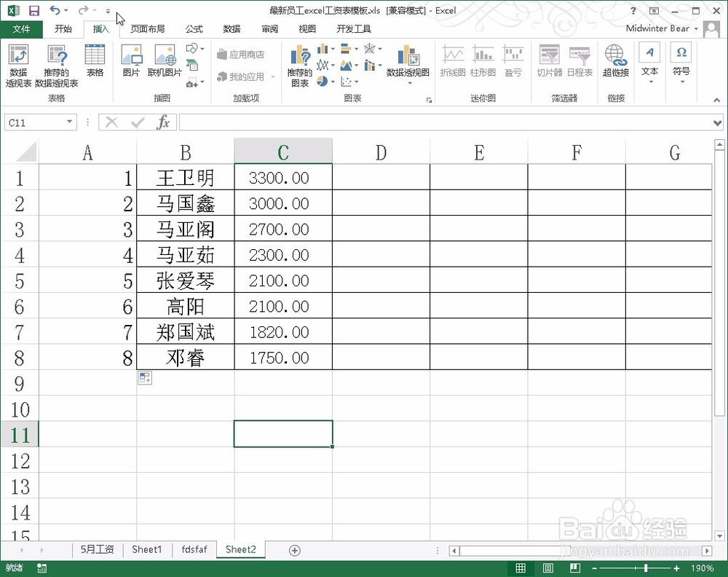The height and width of the screenshot is (577, 728).
Task: Insert a 切片器 (Slicer)
Action: click(x=548, y=64)
